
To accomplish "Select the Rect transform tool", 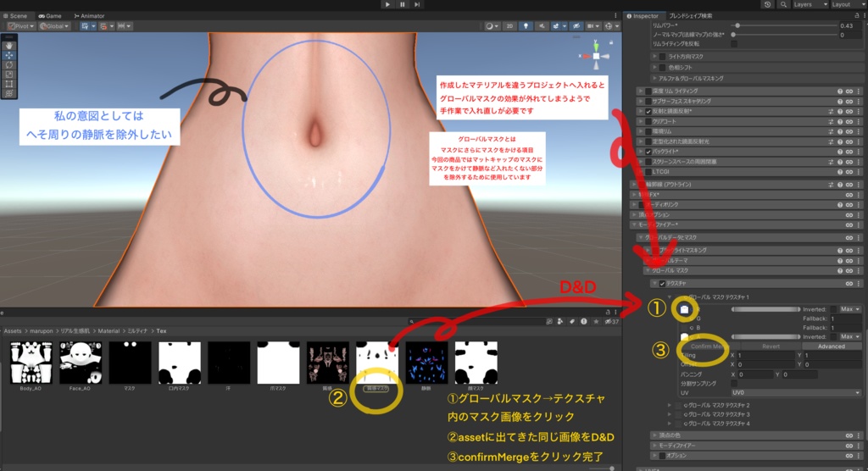I will tap(8, 84).
